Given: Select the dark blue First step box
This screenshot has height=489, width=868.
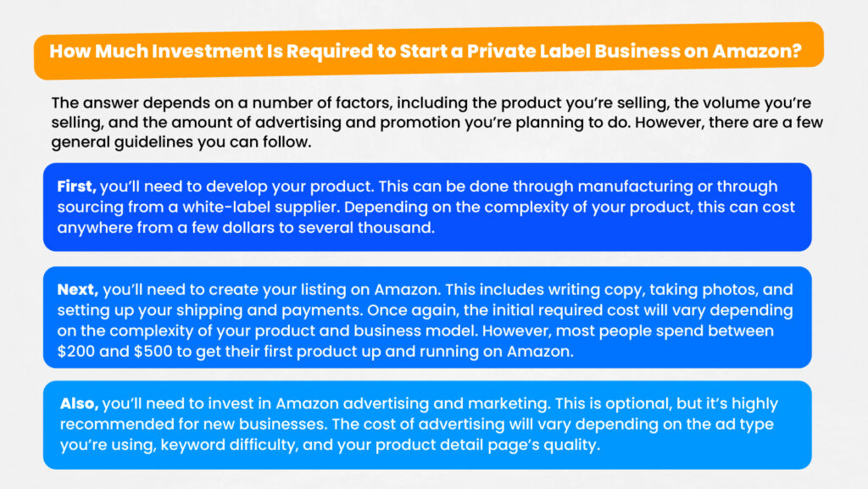Looking at the screenshot, I should point(427,207).
